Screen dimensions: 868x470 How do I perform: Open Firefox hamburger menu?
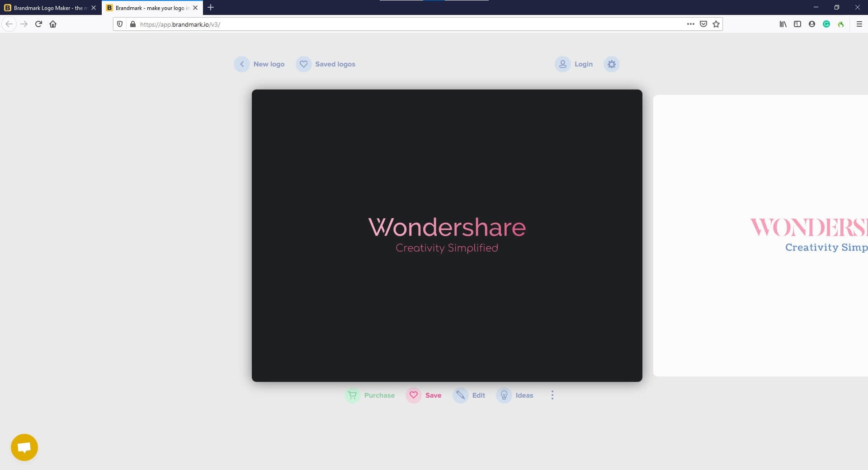(x=859, y=24)
